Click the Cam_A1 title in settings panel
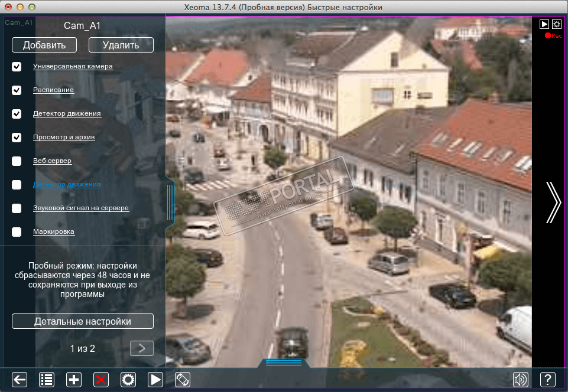 [82, 26]
